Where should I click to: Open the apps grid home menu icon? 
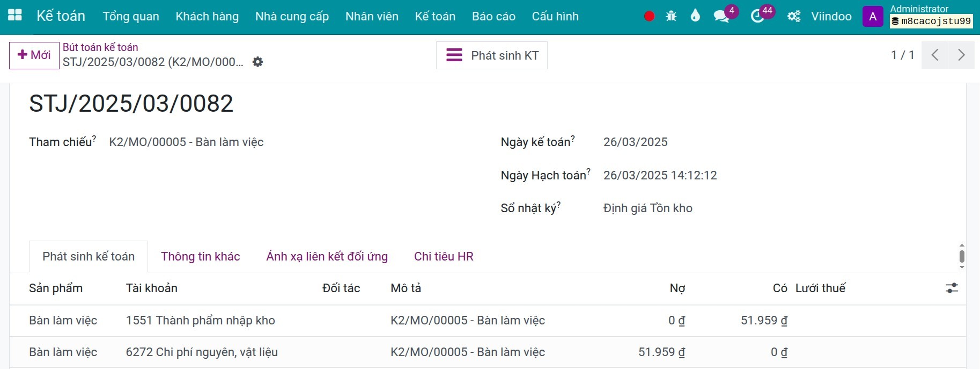(x=15, y=15)
